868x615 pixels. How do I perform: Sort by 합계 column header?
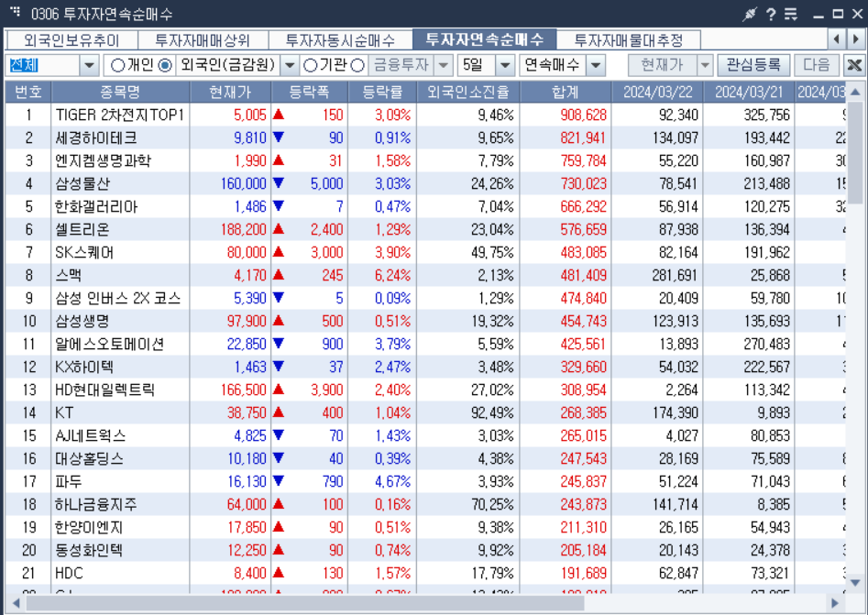point(566,92)
